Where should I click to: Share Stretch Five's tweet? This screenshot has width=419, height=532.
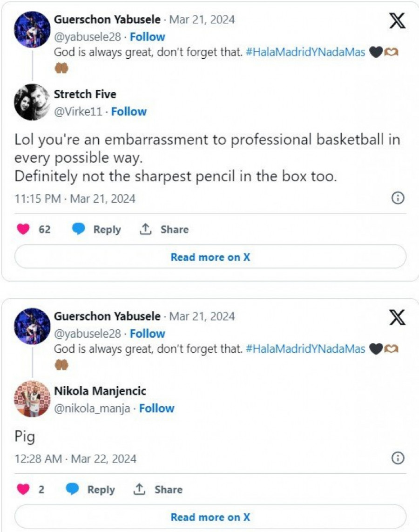pos(164,229)
